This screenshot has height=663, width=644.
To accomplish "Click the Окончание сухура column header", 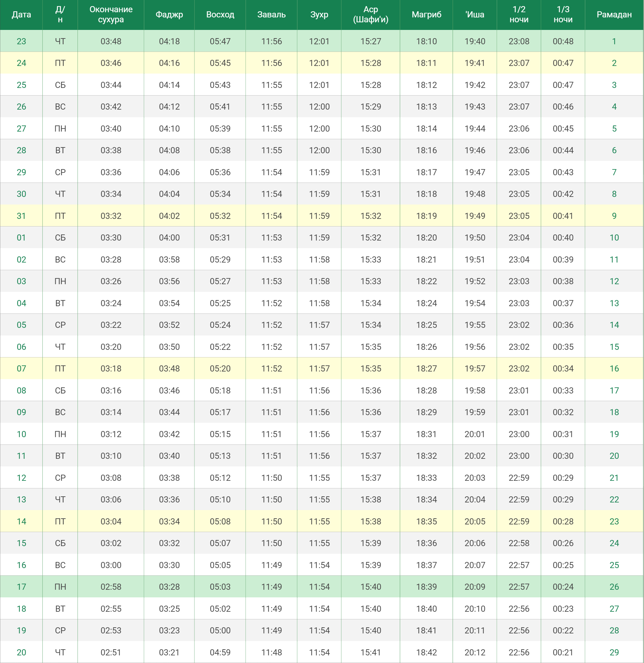I will (111, 15).
